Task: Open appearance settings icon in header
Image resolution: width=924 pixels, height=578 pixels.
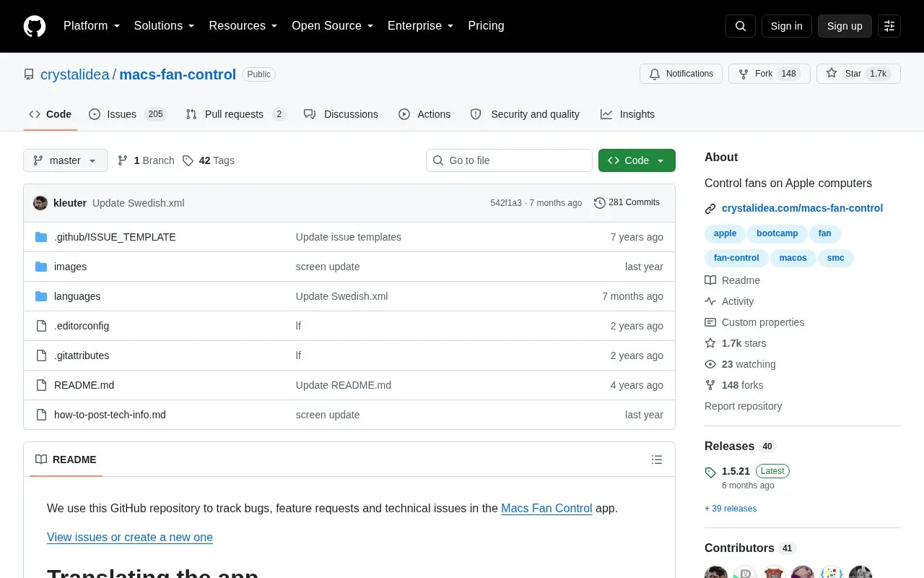Action: [889, 26]
